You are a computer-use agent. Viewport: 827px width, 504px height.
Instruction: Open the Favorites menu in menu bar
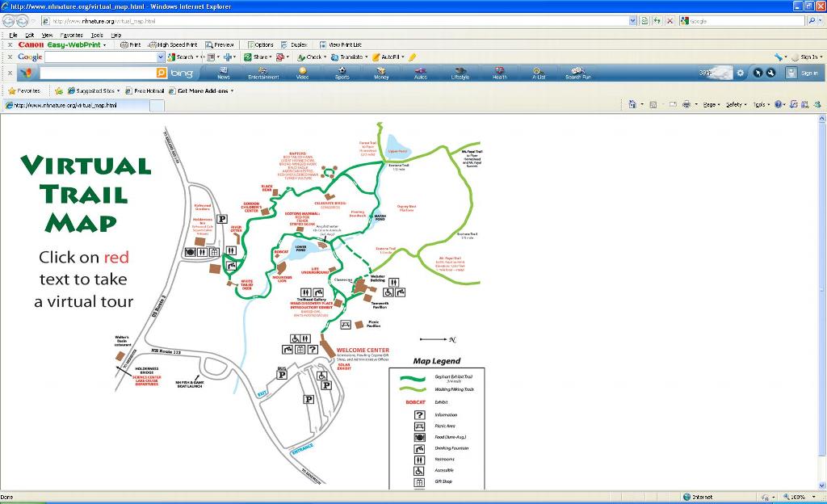coord(72,35)
